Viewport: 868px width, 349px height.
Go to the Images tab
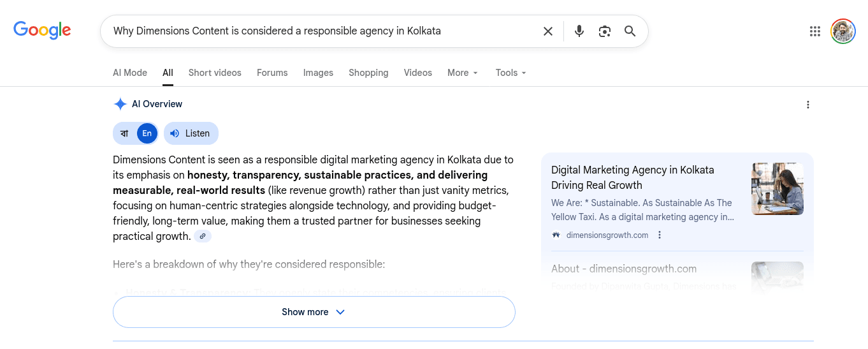click(x=318, y=73)
